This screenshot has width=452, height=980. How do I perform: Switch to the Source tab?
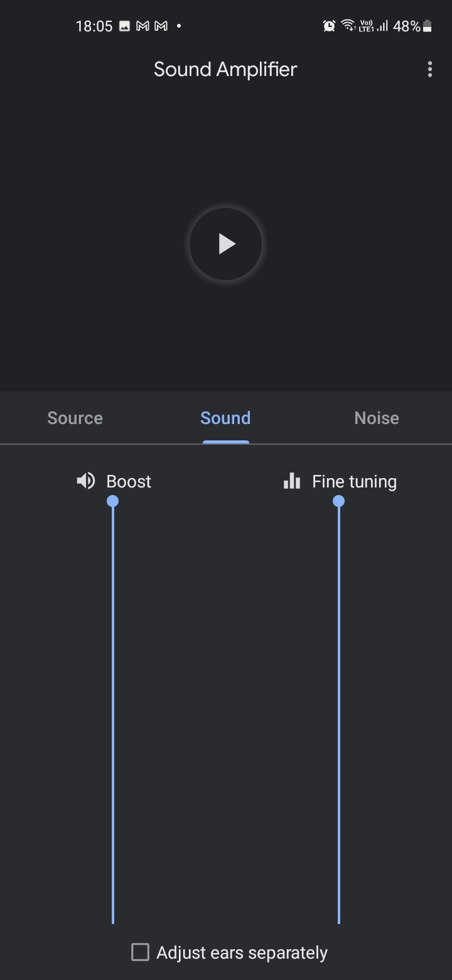75,418
